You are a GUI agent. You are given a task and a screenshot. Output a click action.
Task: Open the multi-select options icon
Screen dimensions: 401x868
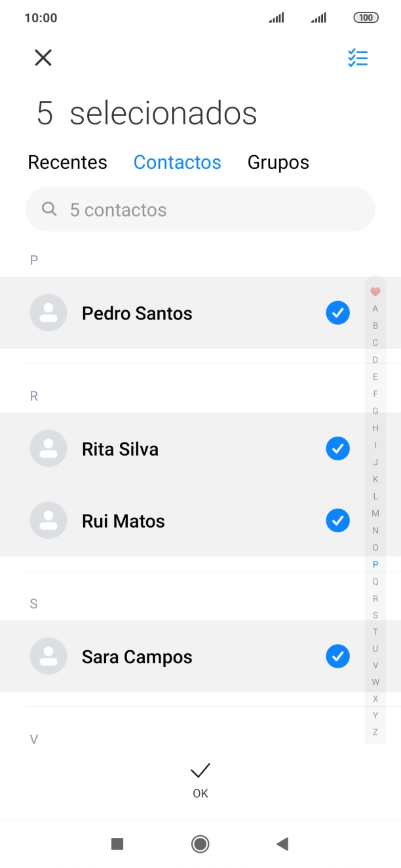tap(358, 58)
